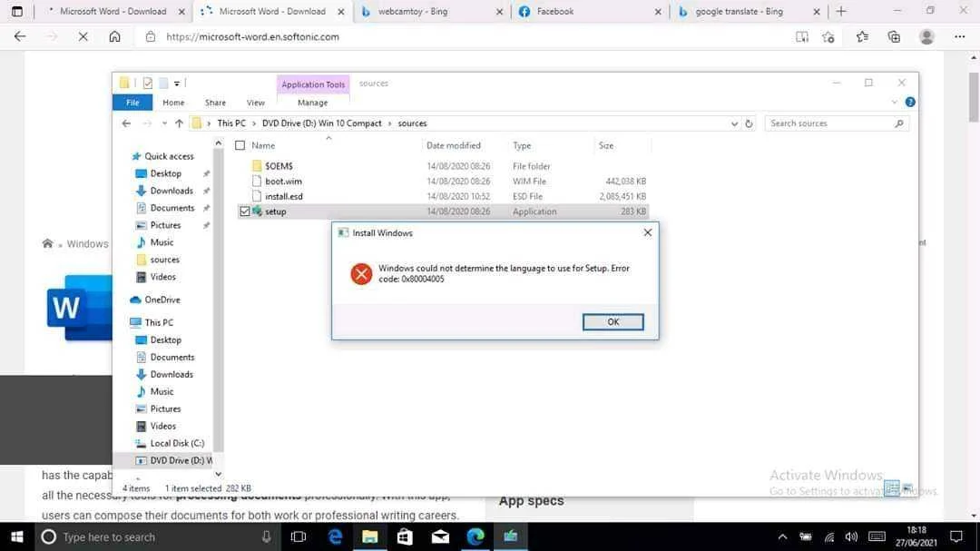Open a new Edge tab
Image resolution: width=980 pixels, height=551 pixels.
coord(840,11)
